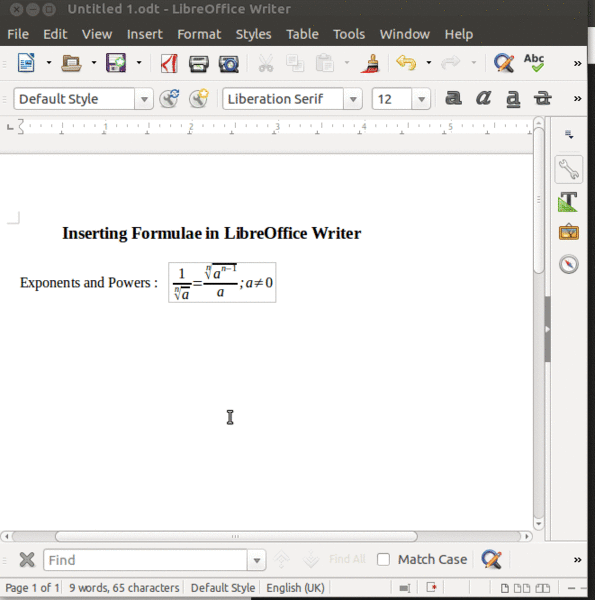595x600 pixels.
Task: Open the Insert menu
Action: pos(145,34)
